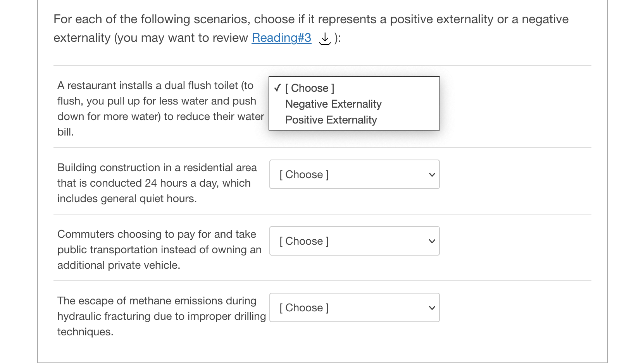Click the chevron on the building construction dropdown
Image resolution: width=617 pixels, height=364 pixels.
click(x=432, y=175)
